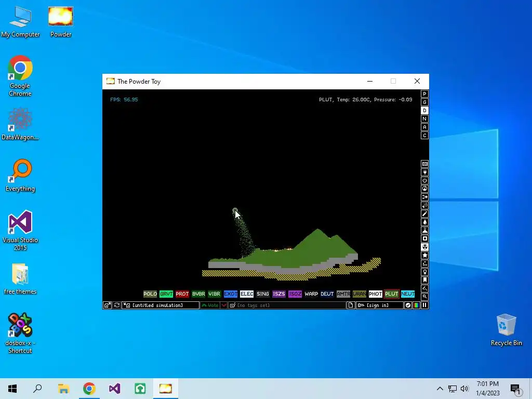This screenshot has width=532, height=399.
Task: Select the GRVT element
Action: (x=166, y=294)
